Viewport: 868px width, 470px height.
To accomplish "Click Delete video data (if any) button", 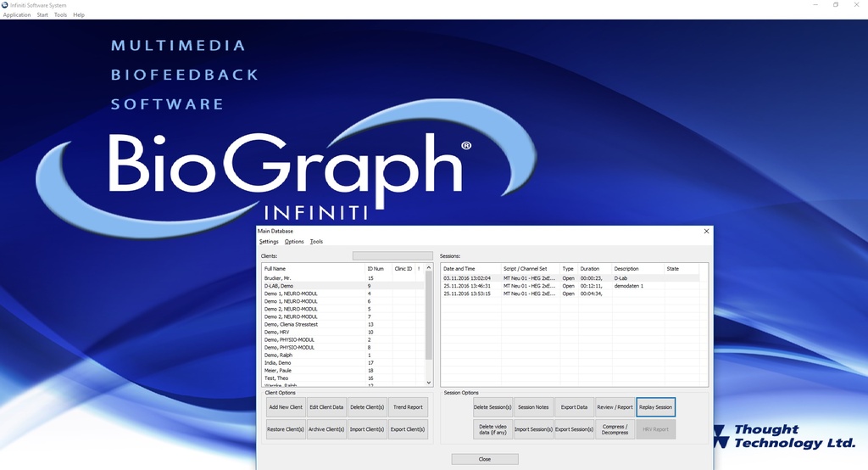I will coord(492,429).
